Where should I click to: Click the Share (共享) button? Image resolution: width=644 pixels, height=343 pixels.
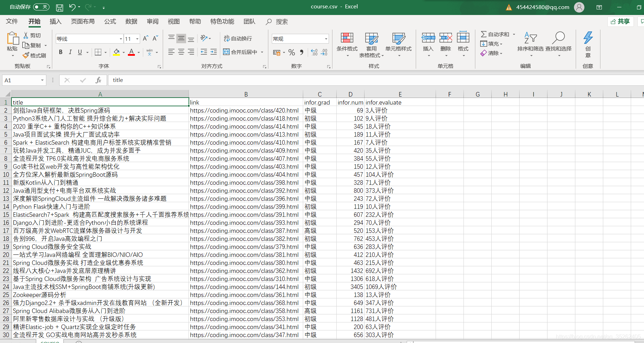(620, 22)
